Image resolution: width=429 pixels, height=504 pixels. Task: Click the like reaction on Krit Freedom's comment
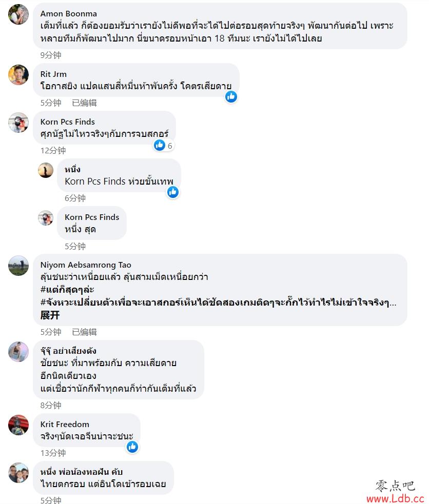pos(132,447)
